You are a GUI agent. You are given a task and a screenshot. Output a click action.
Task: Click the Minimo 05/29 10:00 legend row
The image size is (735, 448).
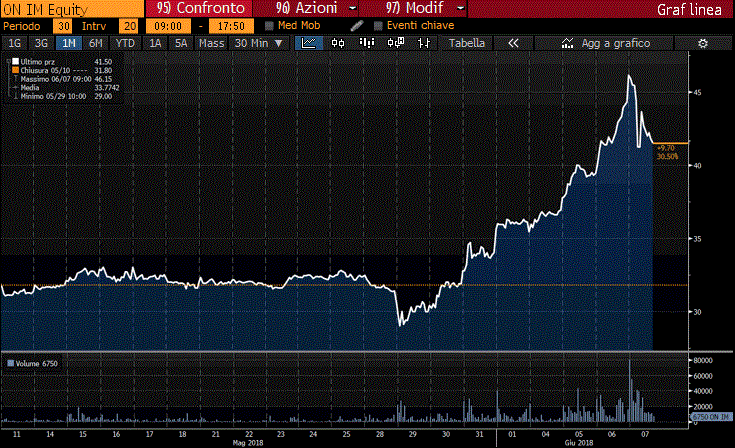[66, 96]
